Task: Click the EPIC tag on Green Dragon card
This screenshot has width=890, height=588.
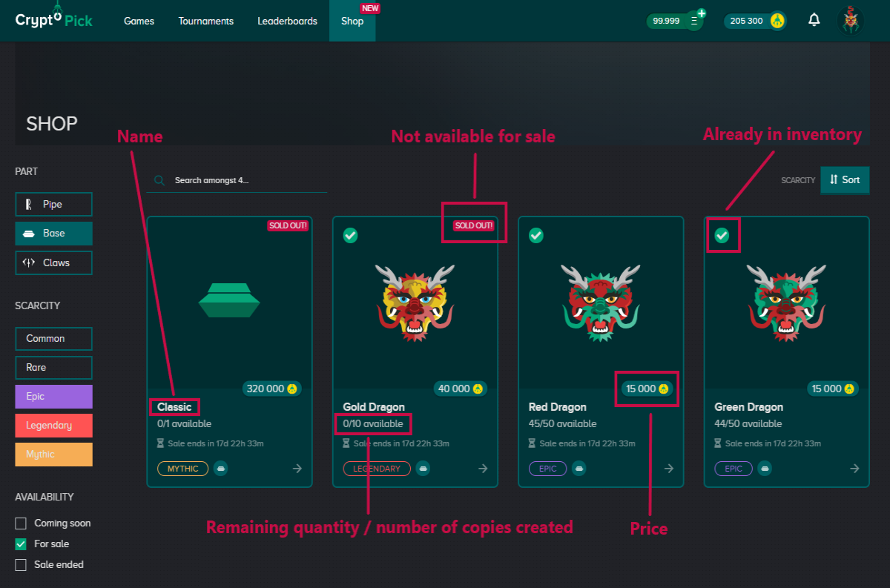Action: tap(734, 469)
